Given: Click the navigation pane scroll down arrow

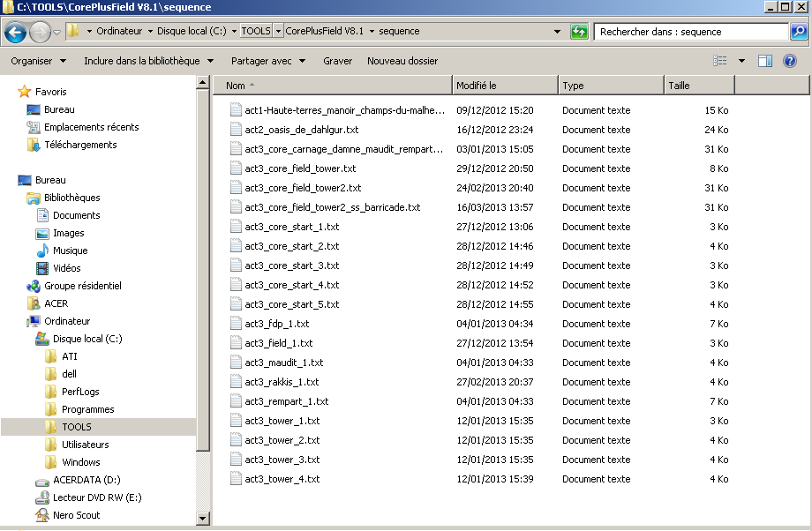Looking at the screenshot, I should tap(202, 518).
